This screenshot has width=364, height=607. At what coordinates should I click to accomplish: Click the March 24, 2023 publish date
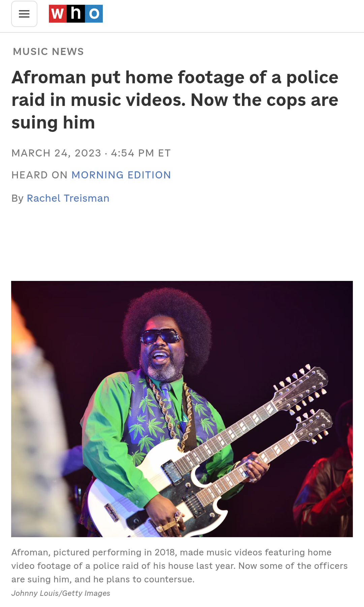click(x=56, y=153)
